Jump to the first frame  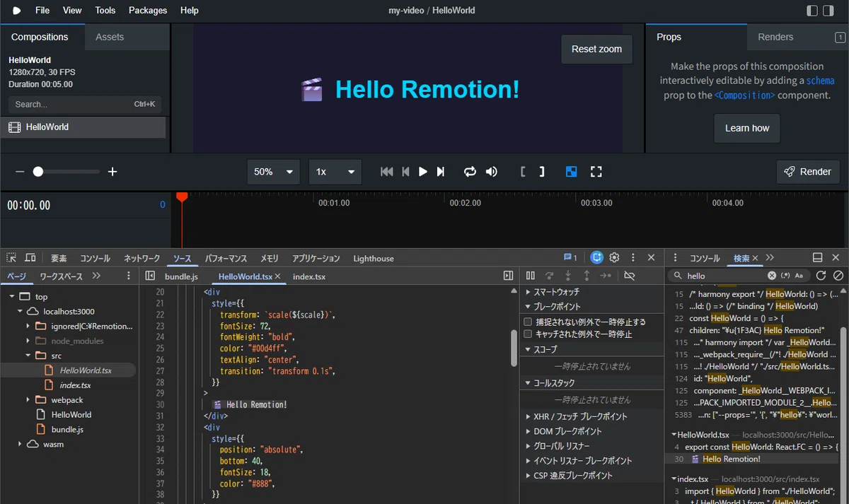pyautogui.click(x=387, y=172)
